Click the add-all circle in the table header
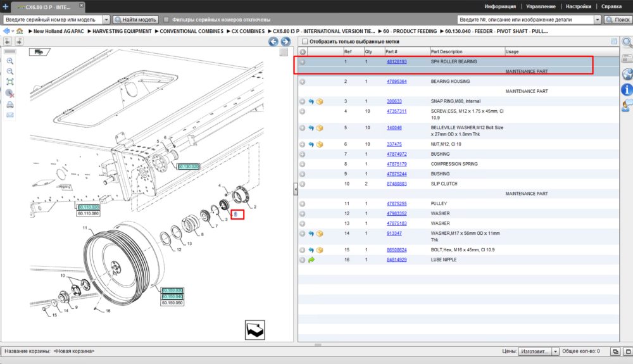This screenshot has height=364, width=633. tap(303, 52)
